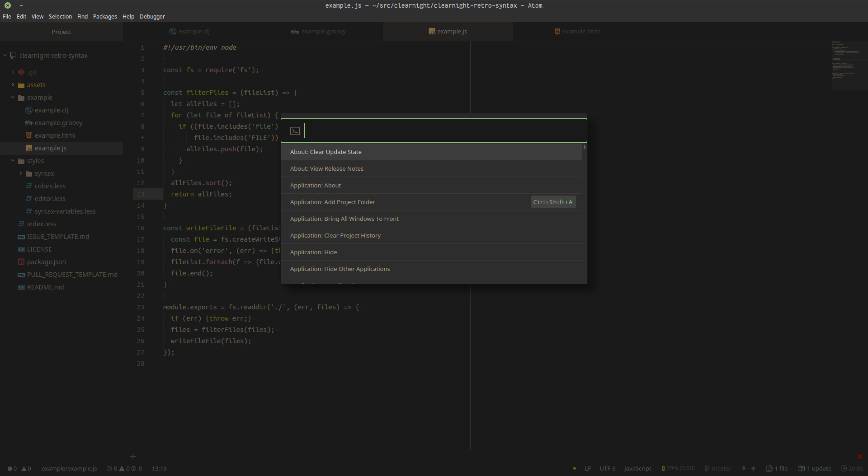Click the package update icon in status bar
This screenshot has width=868, height=476.
point(801,469)
